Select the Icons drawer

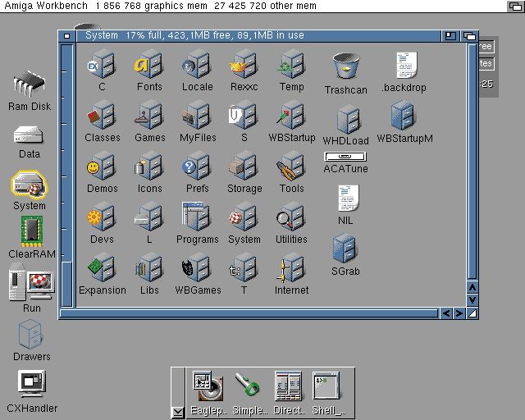point(149,167)
